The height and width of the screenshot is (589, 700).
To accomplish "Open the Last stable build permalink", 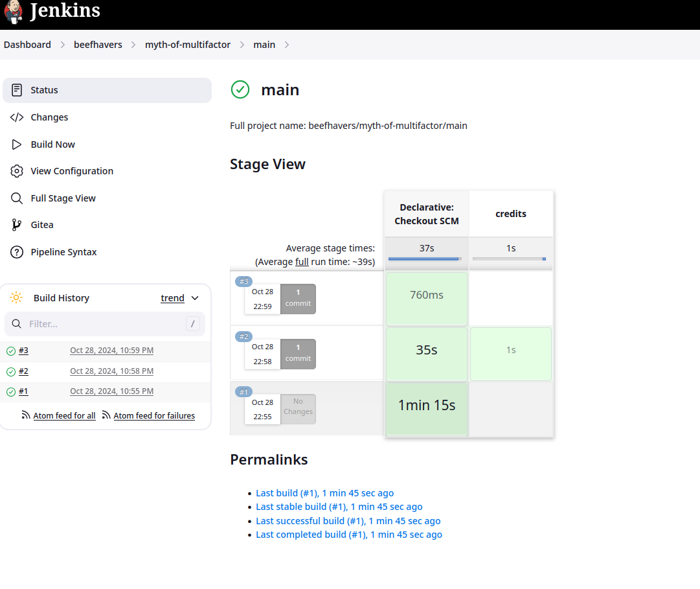I will click(x=339, y=507).
